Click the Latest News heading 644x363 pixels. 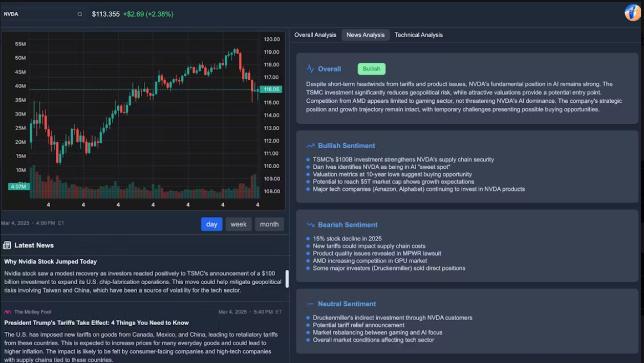[x=34, y=245]
